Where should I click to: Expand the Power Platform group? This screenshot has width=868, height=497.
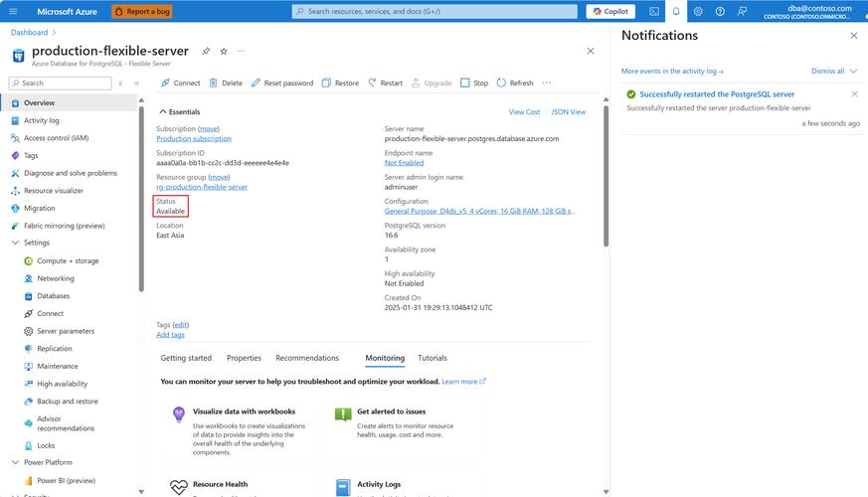[15, 462]
